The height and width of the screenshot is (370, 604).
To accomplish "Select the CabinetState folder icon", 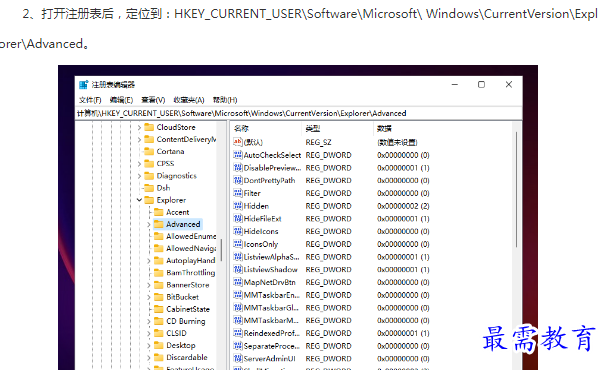I will point(159,309).
